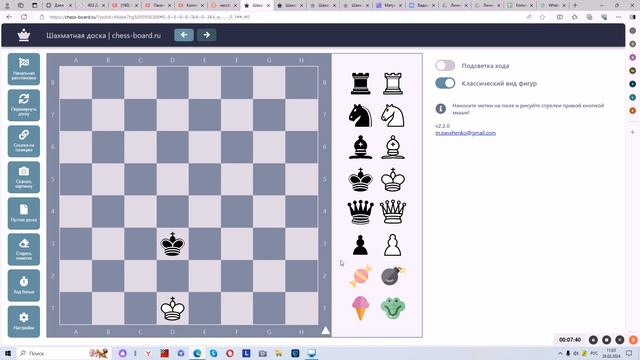
Task: Go back with the left arrow button
Action: [x=184, y=35]
